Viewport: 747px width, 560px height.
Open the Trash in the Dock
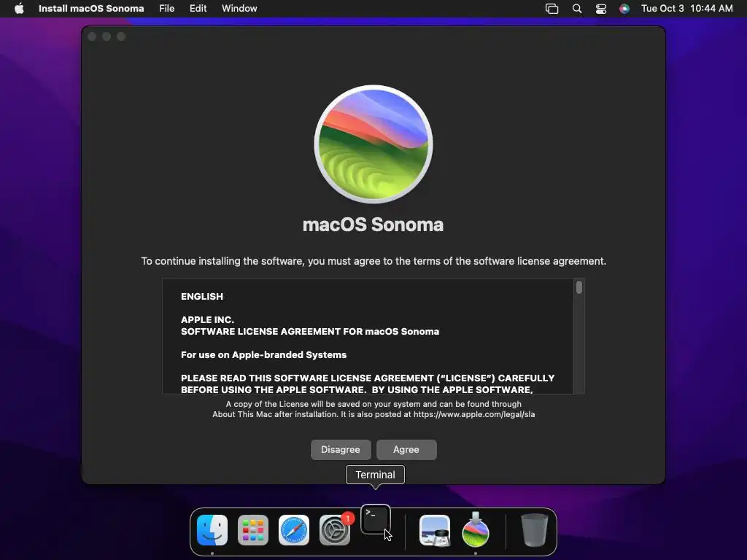point(535,530)
